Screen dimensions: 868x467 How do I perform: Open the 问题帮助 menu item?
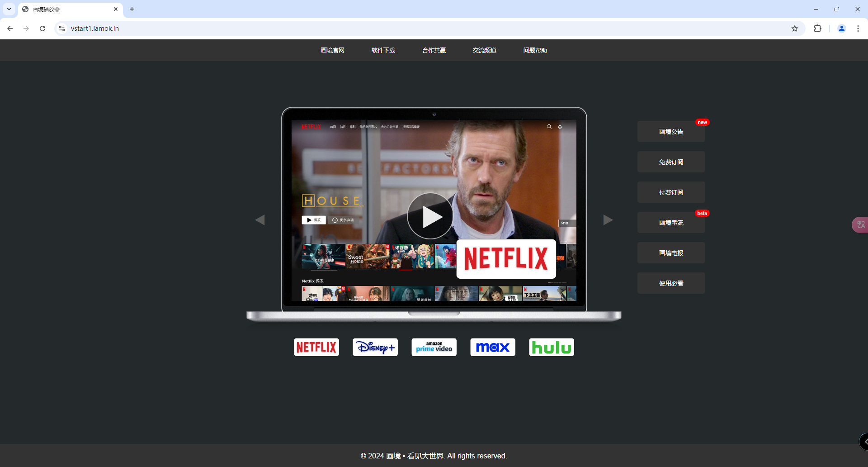(535, 50)
